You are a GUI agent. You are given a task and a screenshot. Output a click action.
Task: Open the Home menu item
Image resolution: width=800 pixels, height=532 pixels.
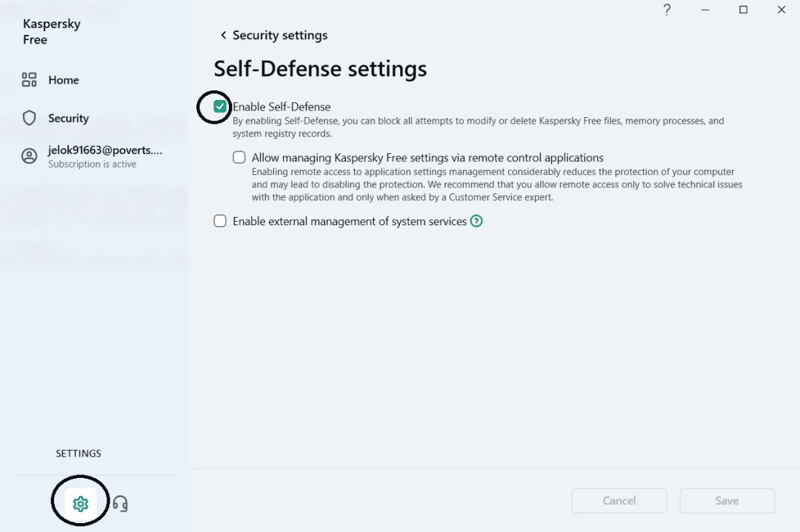tap(50, 79)
